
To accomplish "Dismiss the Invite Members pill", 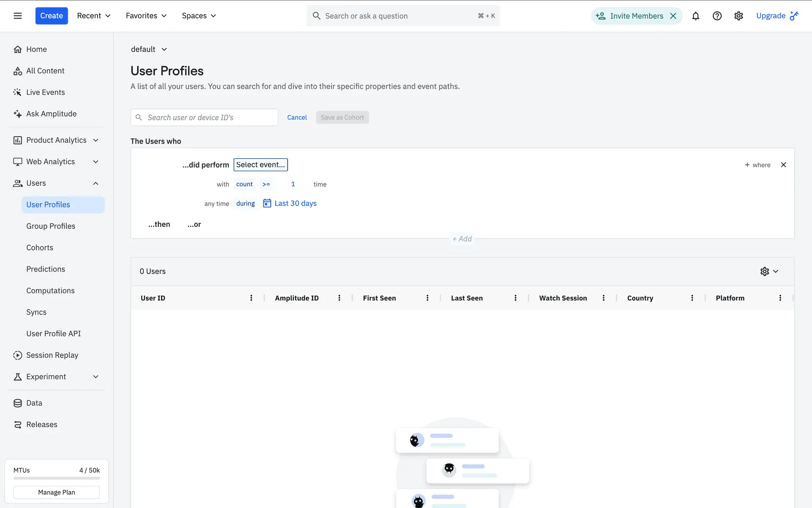I will point(673,16).
